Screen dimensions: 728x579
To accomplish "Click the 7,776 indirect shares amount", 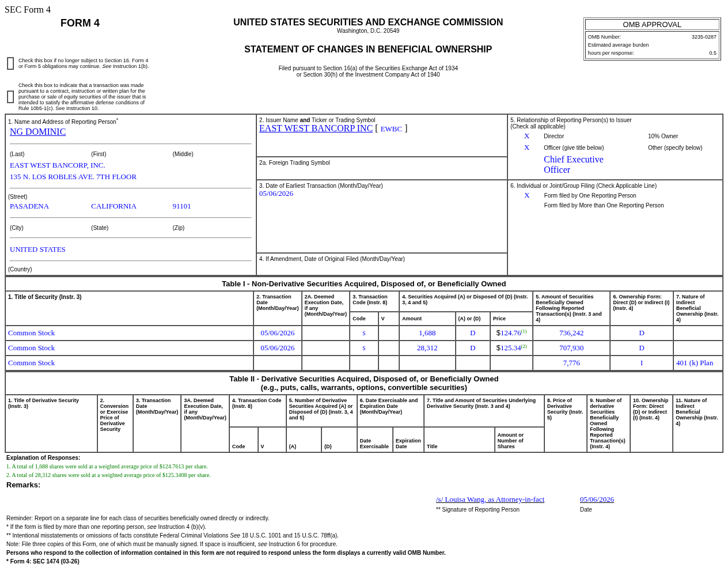I will click(x=571, y=363).
